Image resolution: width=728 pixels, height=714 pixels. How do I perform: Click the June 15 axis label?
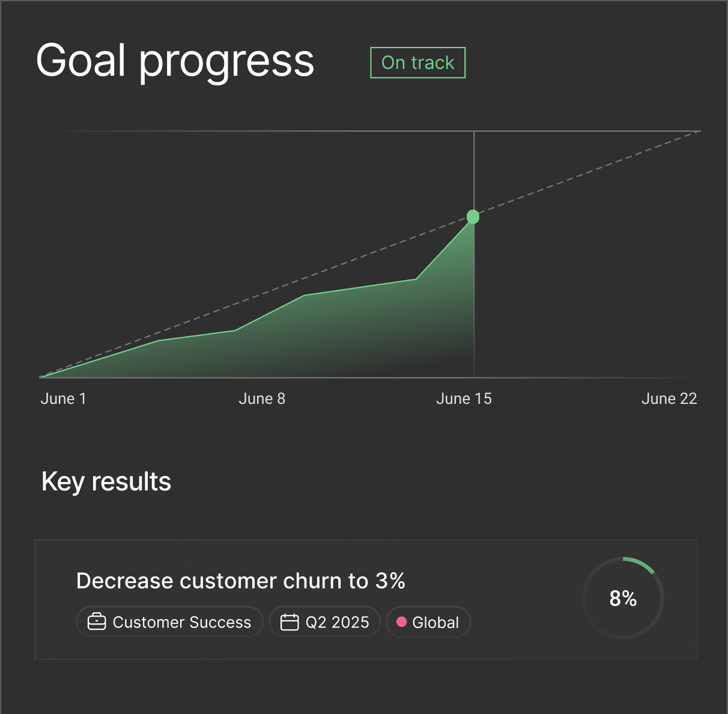click(464, 398)
